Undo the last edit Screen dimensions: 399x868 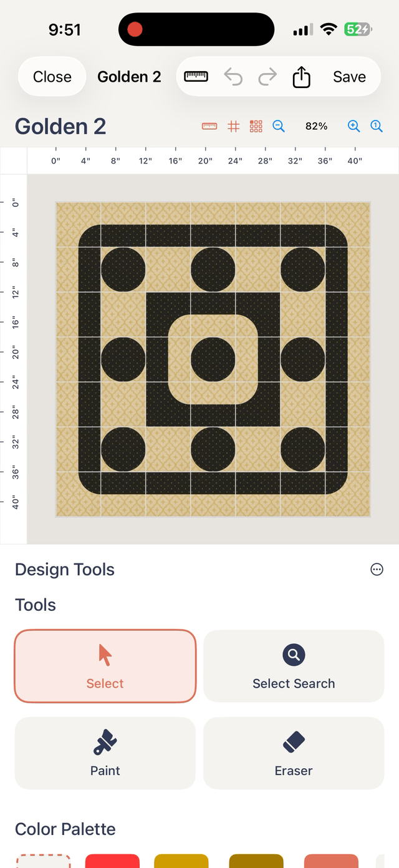point(233,76)
